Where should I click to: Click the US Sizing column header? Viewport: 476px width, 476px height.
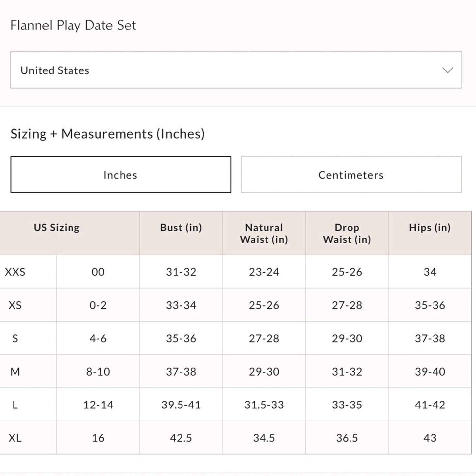tap(57, 228)
